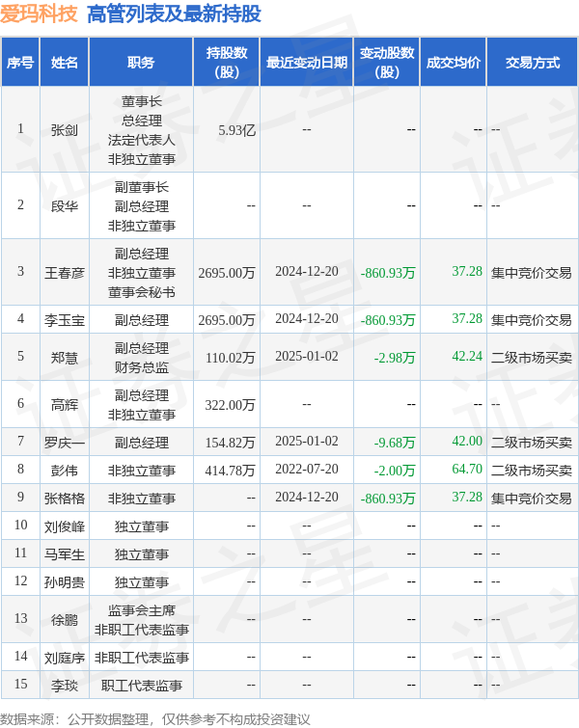
Task: Select the 职务 column header
Action: (x=141, y=63)
